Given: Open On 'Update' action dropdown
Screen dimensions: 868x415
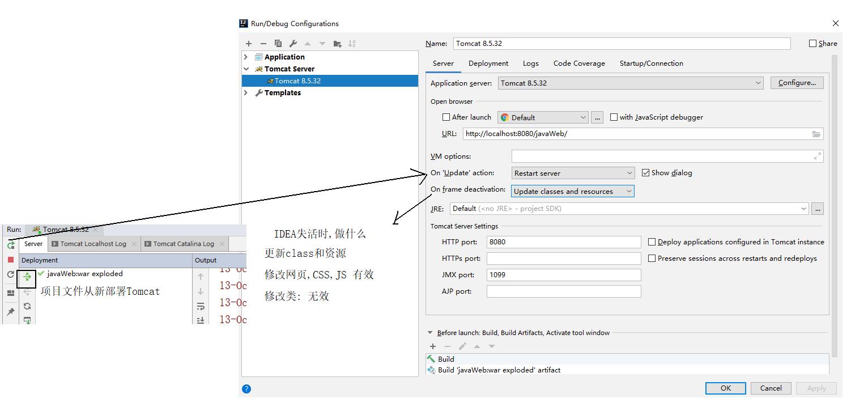Looking at the screenshot, I should [x=573, y=173].
